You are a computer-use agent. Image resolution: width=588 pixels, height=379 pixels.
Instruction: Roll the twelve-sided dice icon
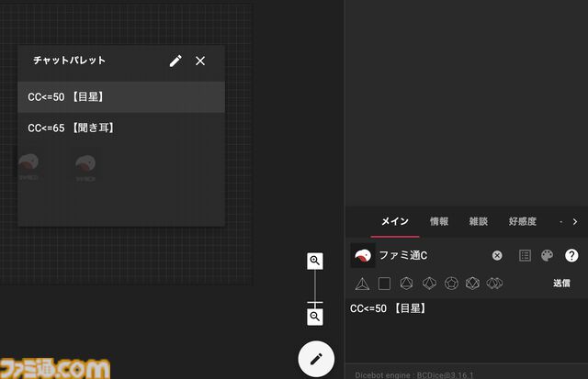tap(451, 284)
